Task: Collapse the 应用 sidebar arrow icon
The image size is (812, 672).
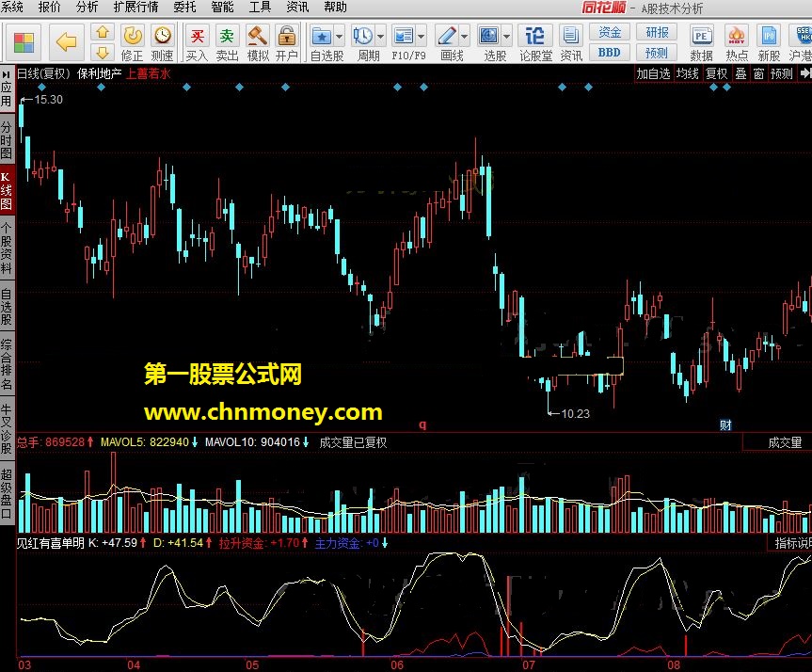Action: point(7,74)
